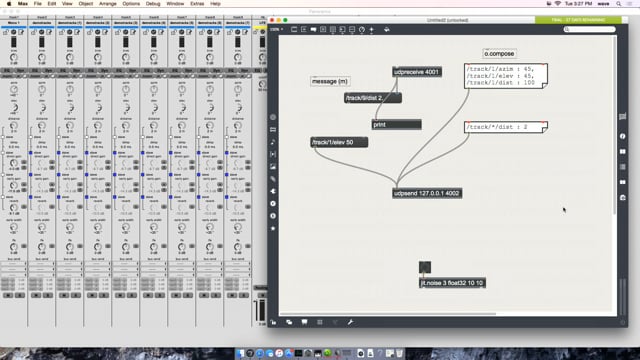640x360 pixels.
Task: Open the Format paint bucket palette
Action: coord(387,29)
